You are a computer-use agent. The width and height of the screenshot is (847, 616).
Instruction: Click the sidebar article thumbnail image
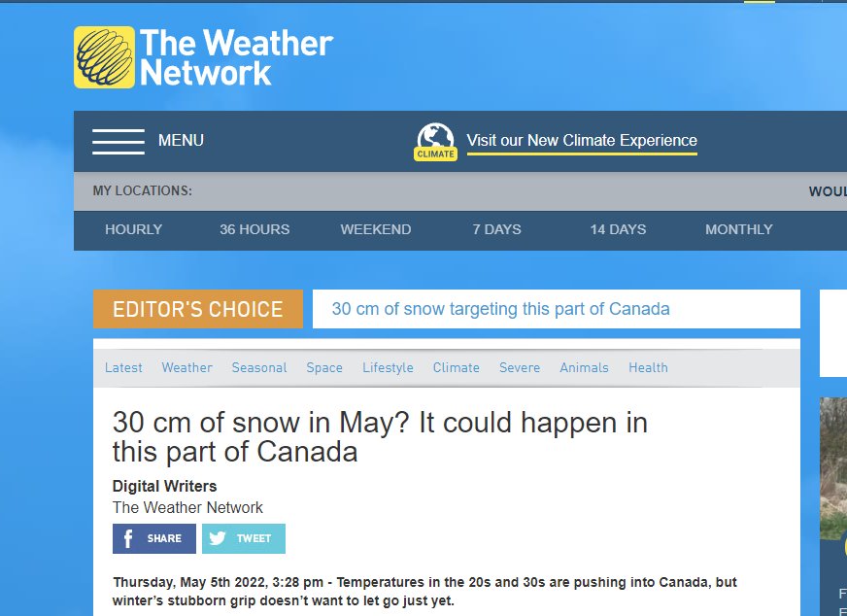[833, 468]
